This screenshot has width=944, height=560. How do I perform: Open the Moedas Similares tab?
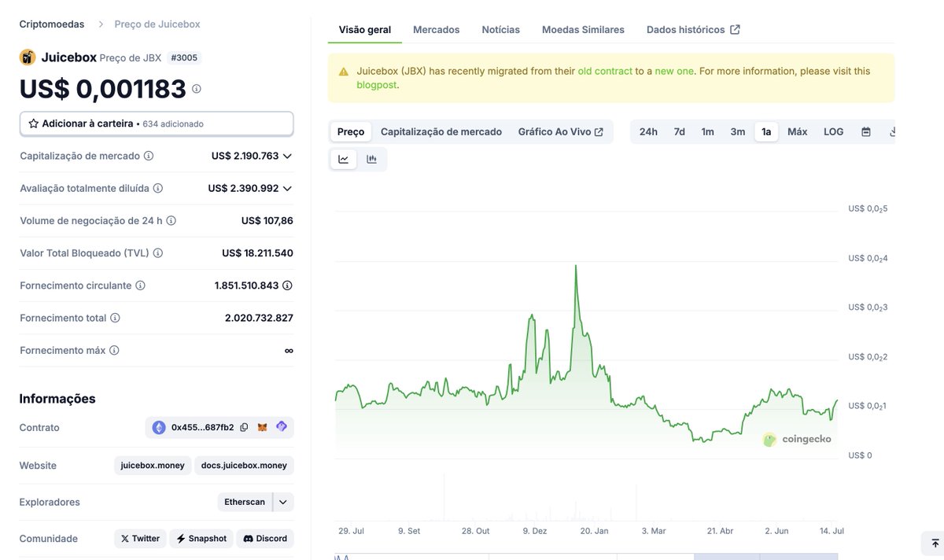583,30
